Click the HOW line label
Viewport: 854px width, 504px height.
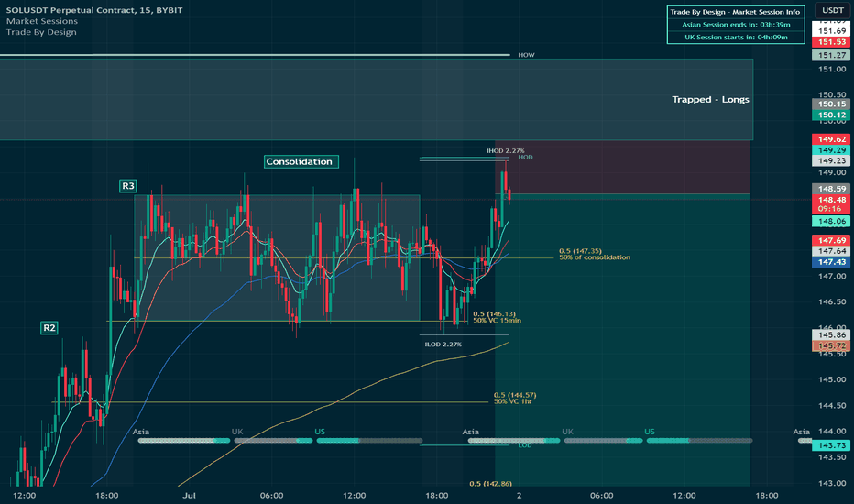click(526, 55)
